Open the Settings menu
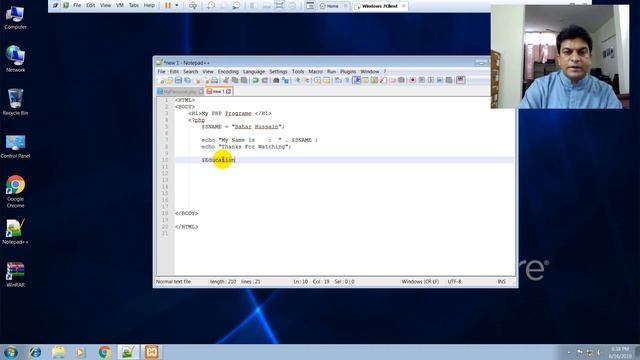The height and width of the screenshot is (360, 640). pos(278,71)
